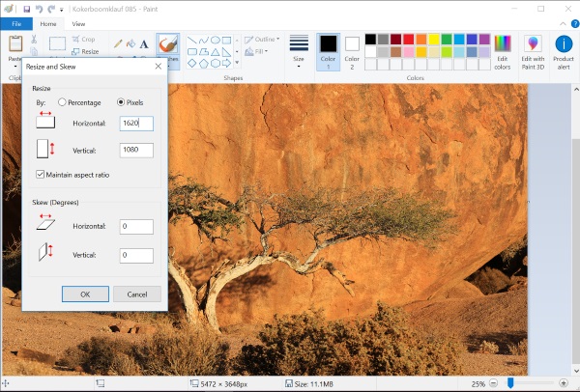This screenshot has height=392, width=580.
Task: Switch to the Home tab
Action: click(x=48, y=23)
